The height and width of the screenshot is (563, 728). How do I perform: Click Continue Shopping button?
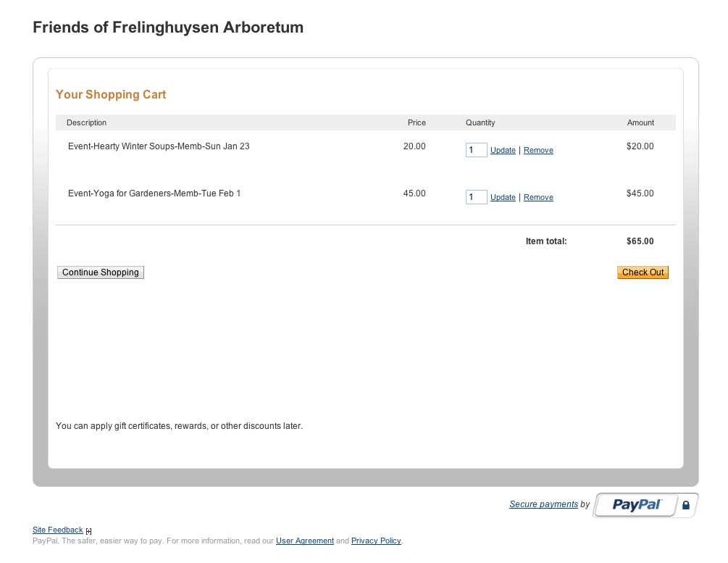point(100,272)
